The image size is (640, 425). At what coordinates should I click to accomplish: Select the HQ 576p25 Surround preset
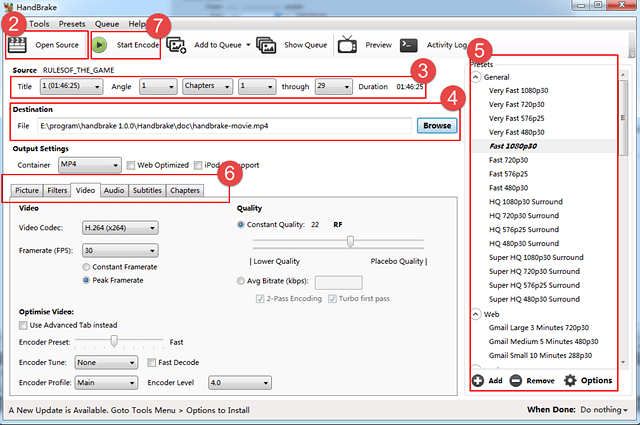[x=524, y=229]
